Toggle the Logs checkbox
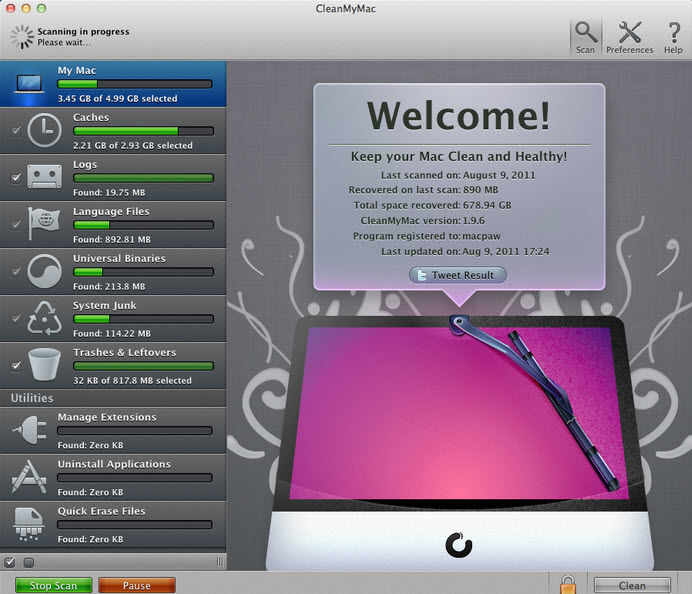 click(16, 178)
